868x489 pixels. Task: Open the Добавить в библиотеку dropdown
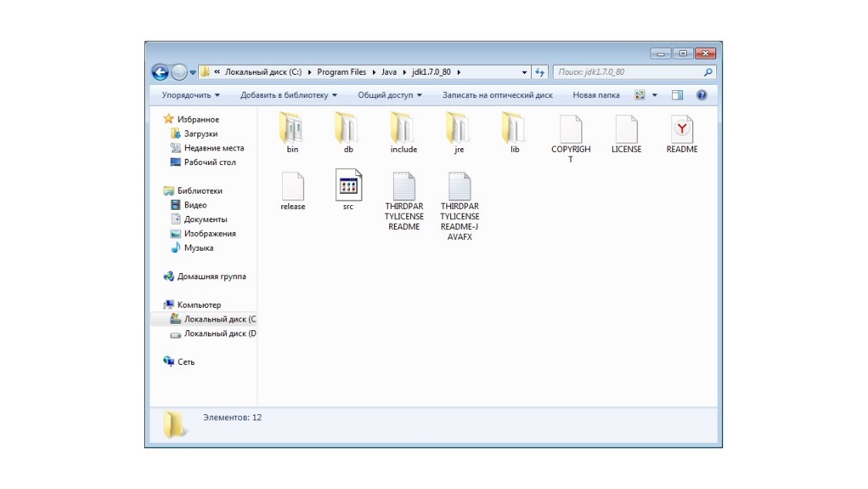tap(289, 96)
